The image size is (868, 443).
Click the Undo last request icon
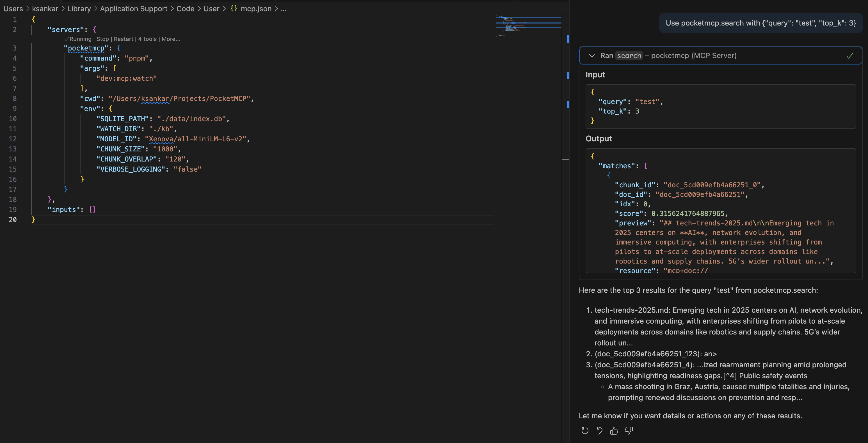coord(599,431)
